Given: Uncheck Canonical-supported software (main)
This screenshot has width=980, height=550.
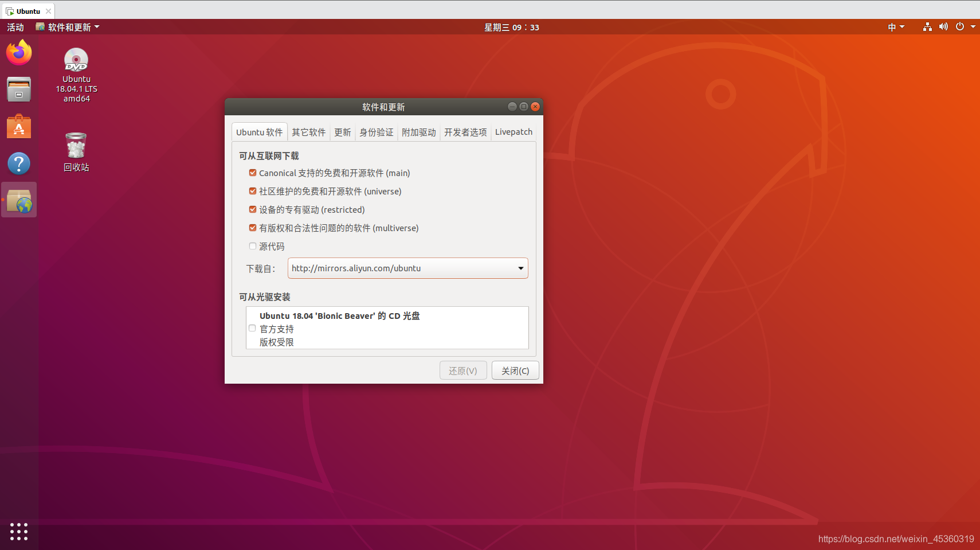Looking at the screenshot, I should tap(253, 173).
